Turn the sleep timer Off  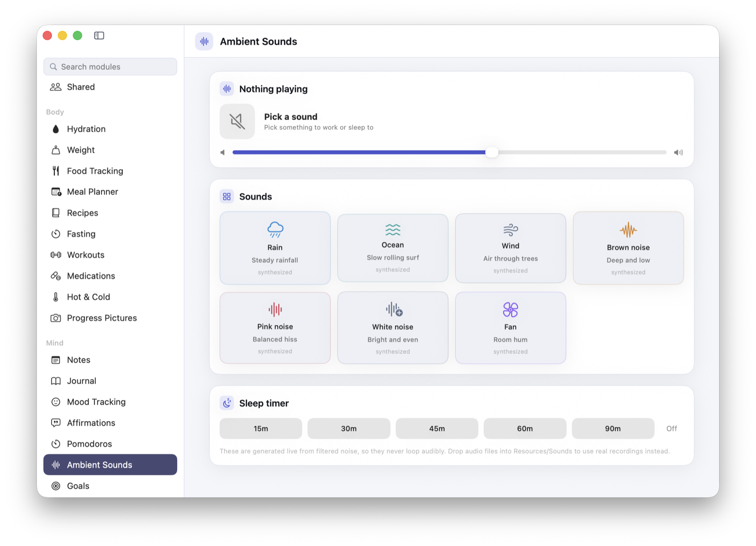point(671,428)
